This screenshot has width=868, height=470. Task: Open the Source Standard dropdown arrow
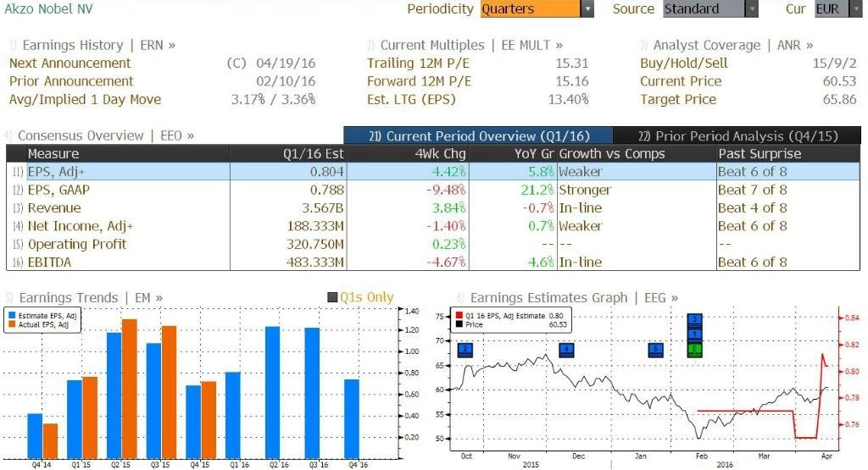pos(752,8)
